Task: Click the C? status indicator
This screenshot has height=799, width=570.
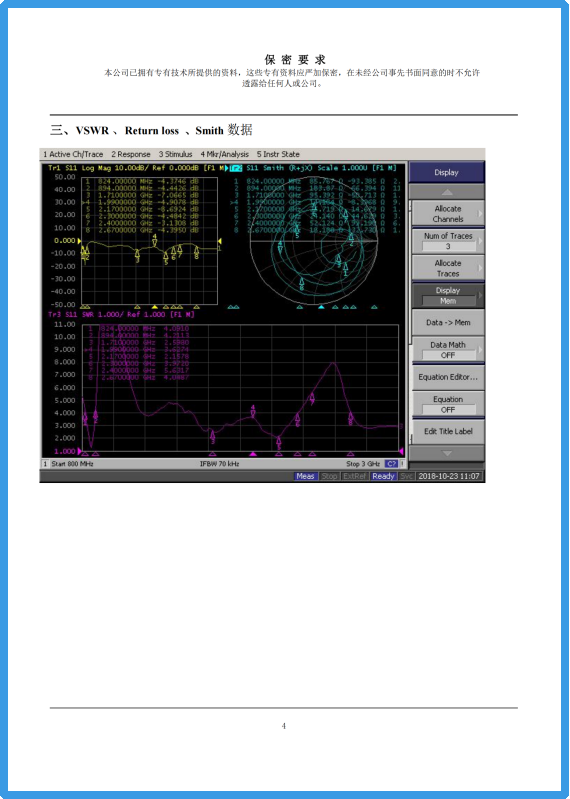Action: (x=391, y=464)
